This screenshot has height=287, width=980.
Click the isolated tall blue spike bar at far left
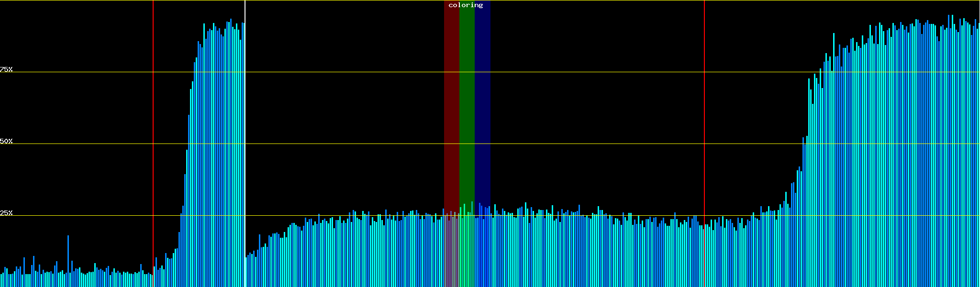pyautogui.click(x=68, y=258)
